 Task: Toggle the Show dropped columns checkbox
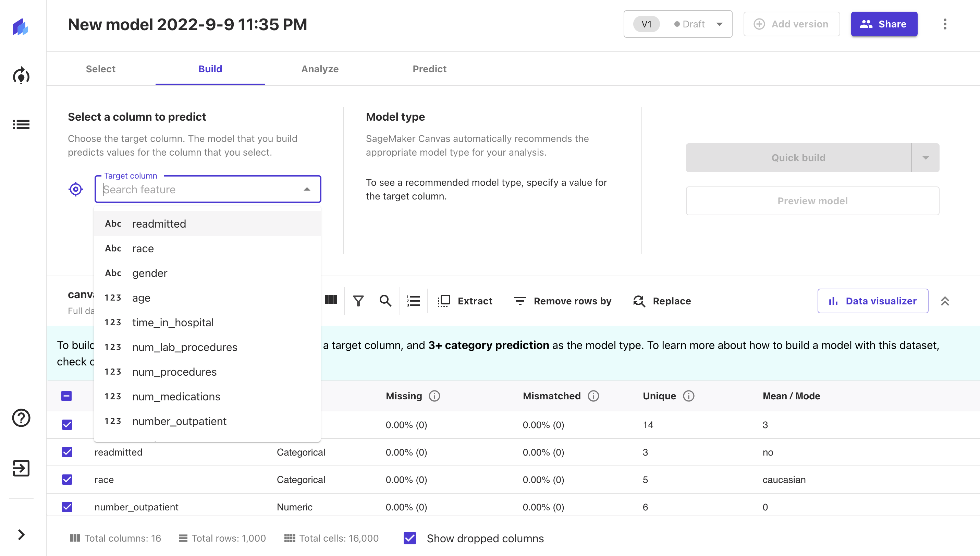point(410,538)
